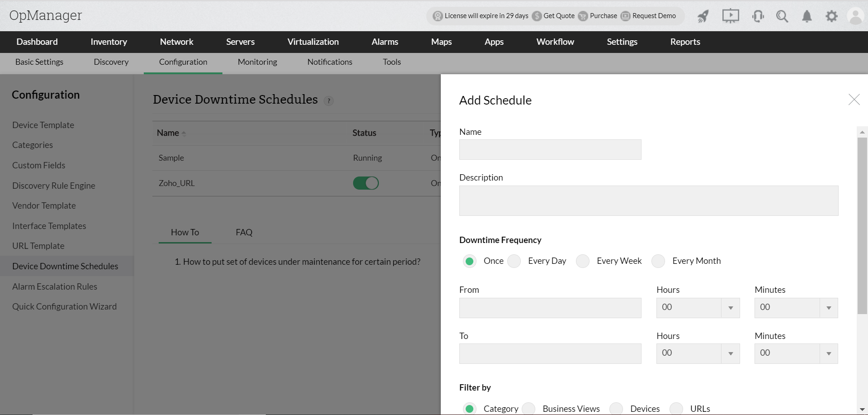Switch to the FAQ tab
The height and width of the screenshot is (415, 868).
244,232
